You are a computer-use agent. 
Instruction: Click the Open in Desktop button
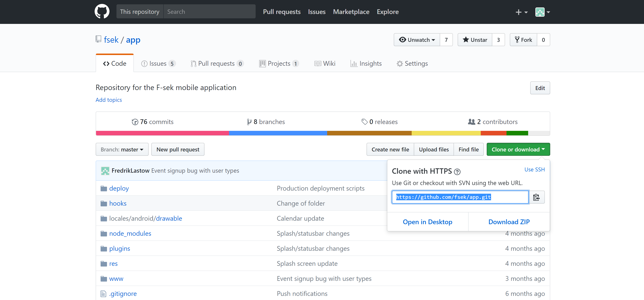(428, 222)
